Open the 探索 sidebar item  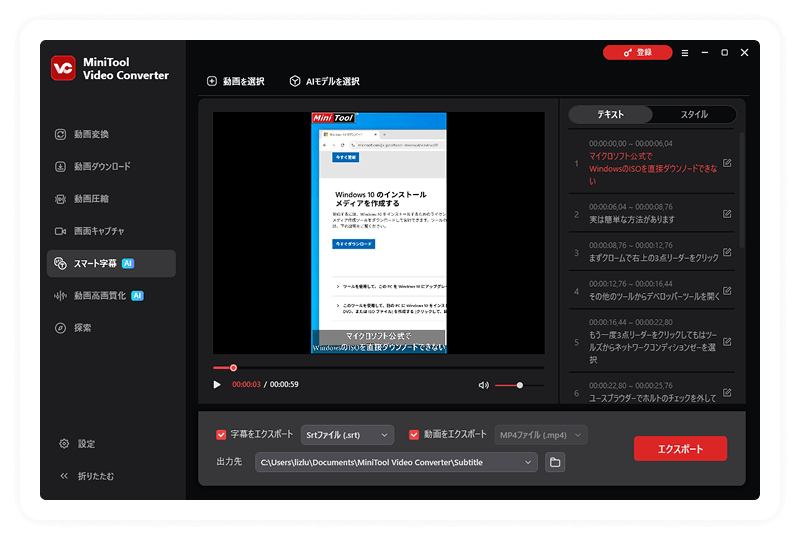tap(72, 328)
